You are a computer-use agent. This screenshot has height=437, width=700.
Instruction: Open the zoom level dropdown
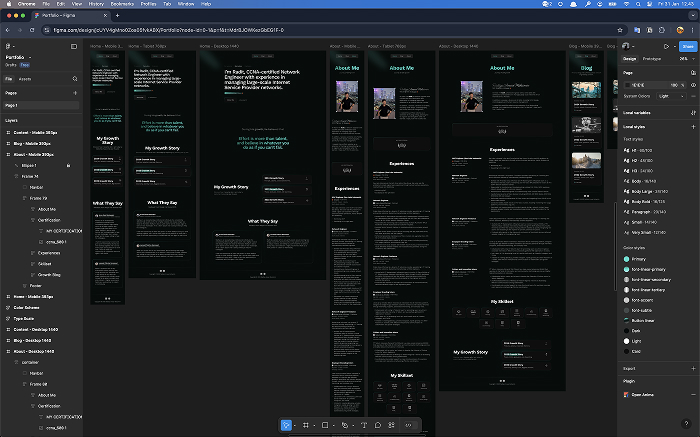point(687,59)
